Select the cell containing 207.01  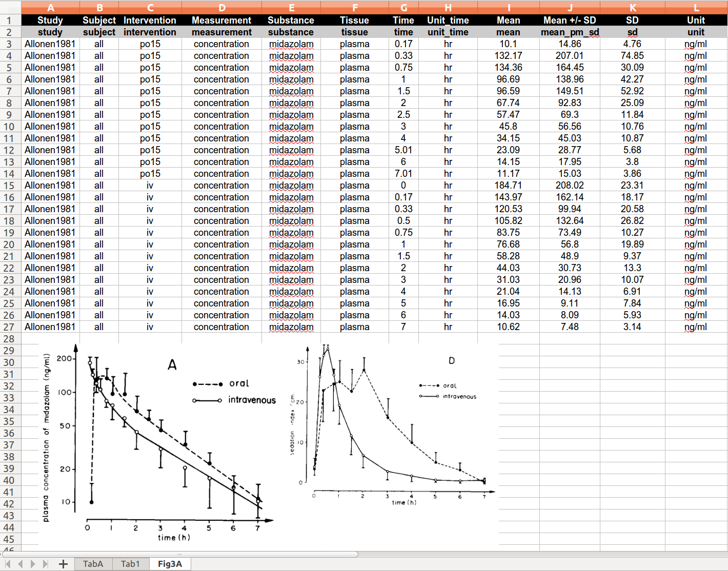tap(570, 56)
